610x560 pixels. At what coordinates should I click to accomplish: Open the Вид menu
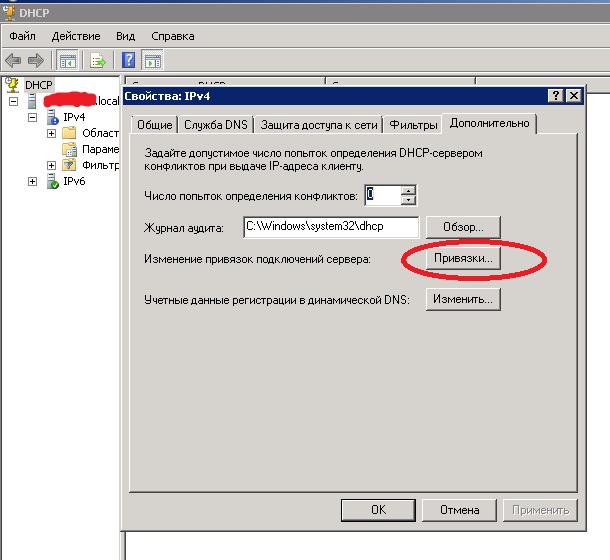tap(125, 36)
